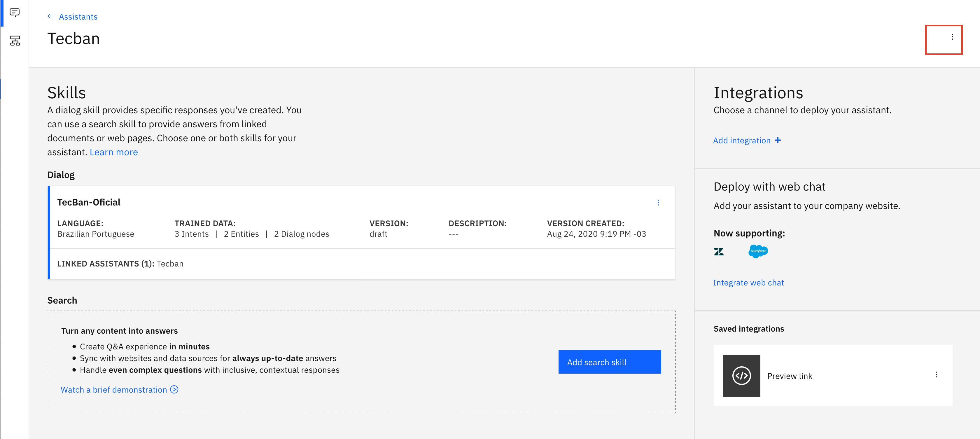
Task: Click the back arrow next to Assistants
Action: [50, 16]
